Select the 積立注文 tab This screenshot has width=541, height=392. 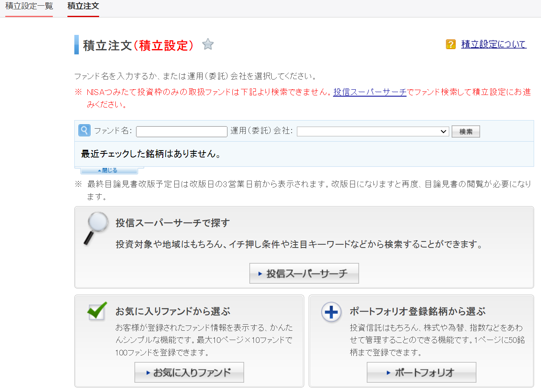point(83,6)
